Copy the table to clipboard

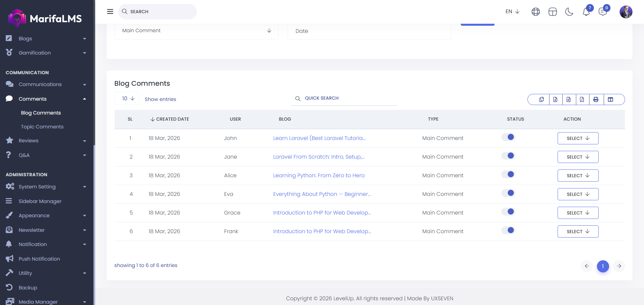pos(541,99)
